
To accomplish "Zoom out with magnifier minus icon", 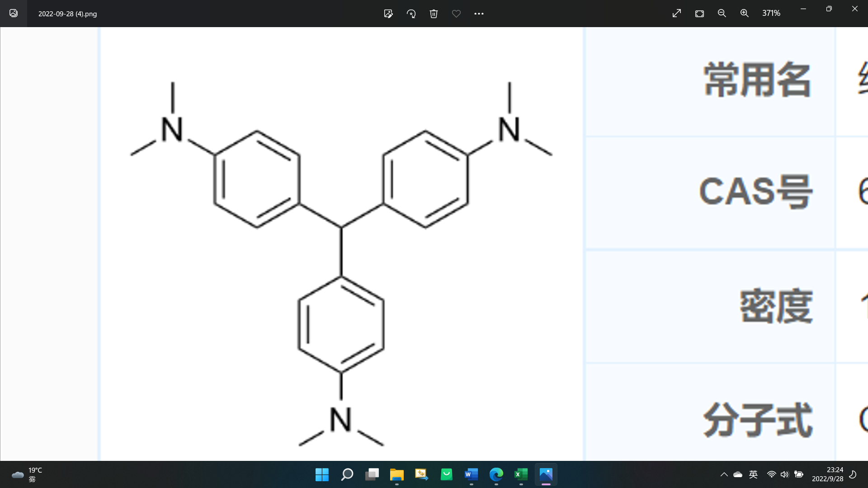I will click(x=722, y=14).
